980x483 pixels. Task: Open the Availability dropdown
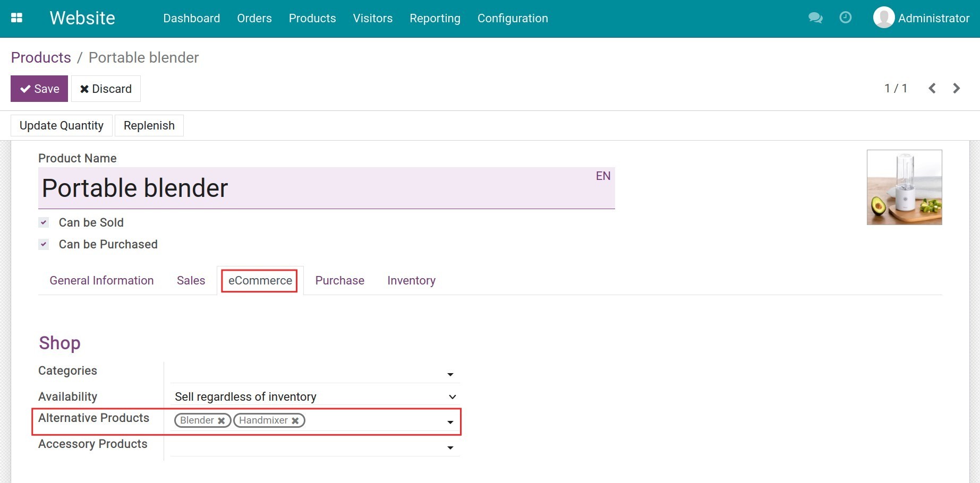pyautogui.click(x=452, y=397)
